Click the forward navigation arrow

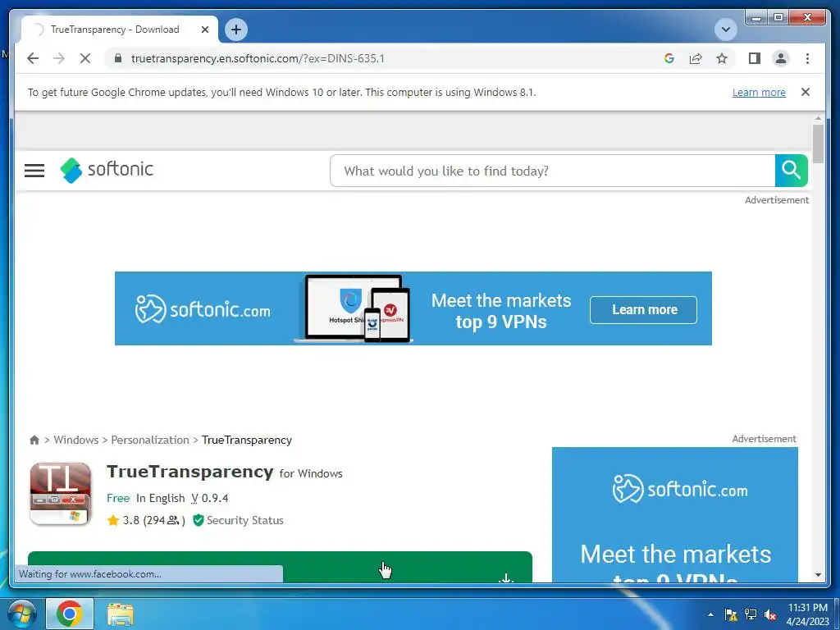(59, 58)
